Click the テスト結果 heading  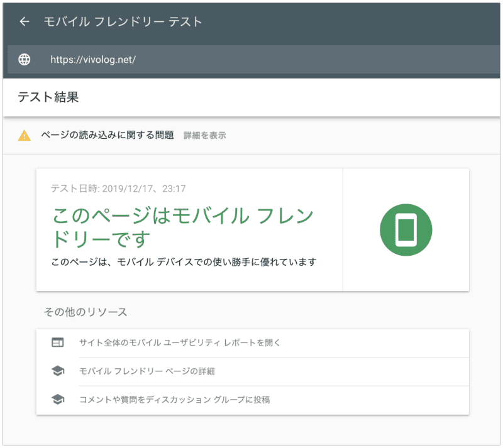click(48, 97)
